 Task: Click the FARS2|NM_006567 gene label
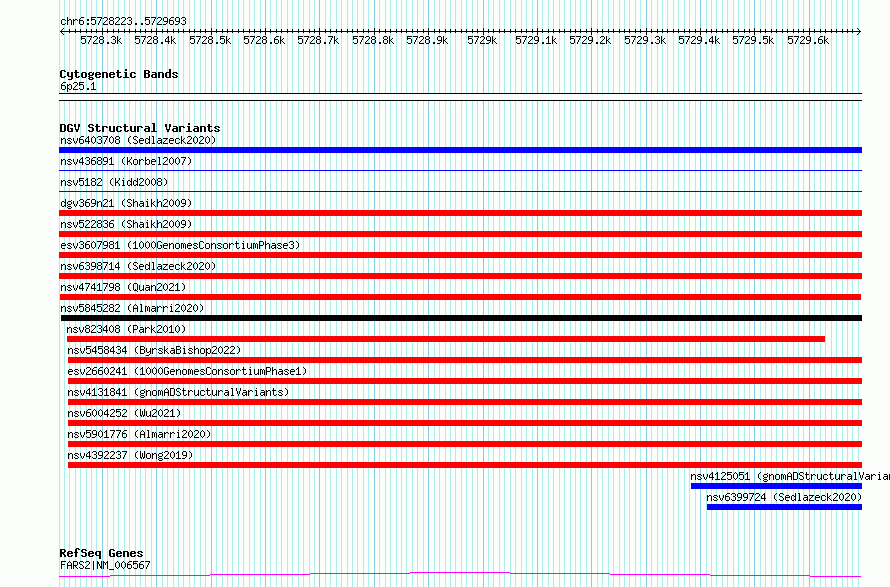point(105,565)
